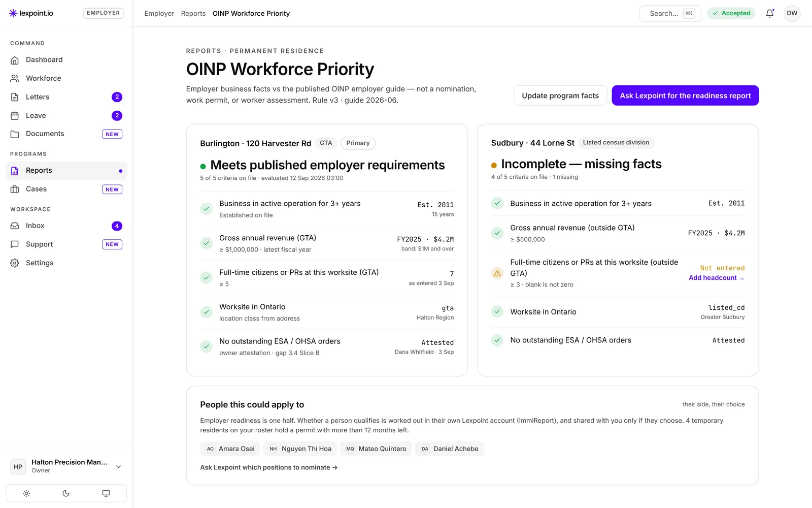Viewport: 812px width, 508px height.
Task: Click the NEW badge beside Documents
Action: pyautogui.click(x=112, y=134)
